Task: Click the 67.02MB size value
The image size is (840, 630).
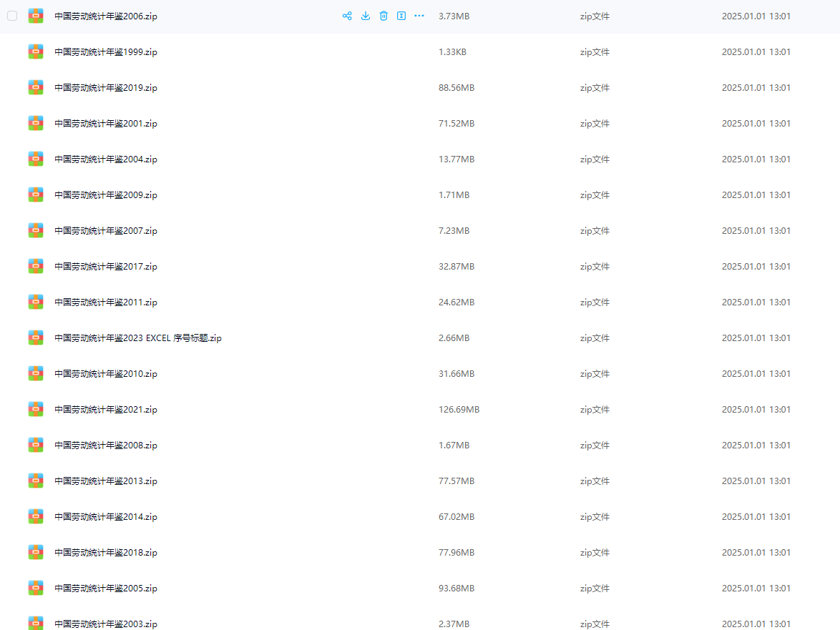Action: point(456,517)
